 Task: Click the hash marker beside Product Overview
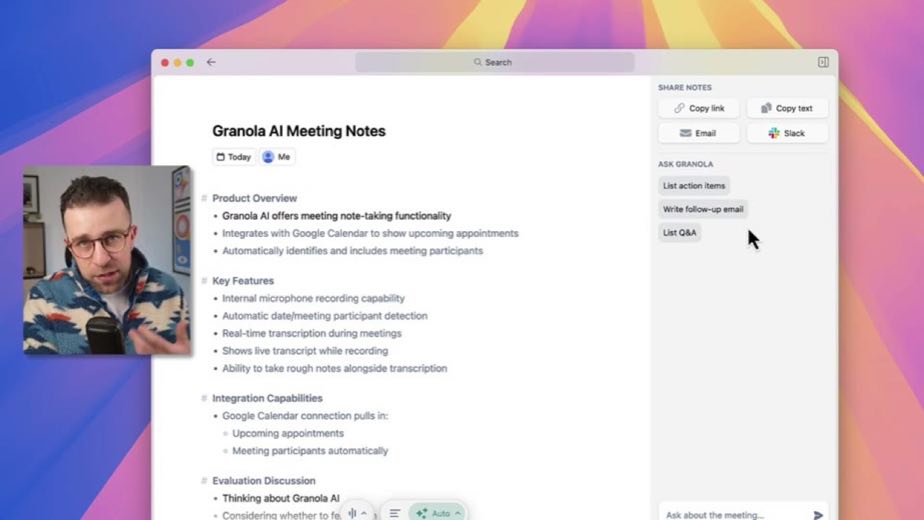pos(204,198)
